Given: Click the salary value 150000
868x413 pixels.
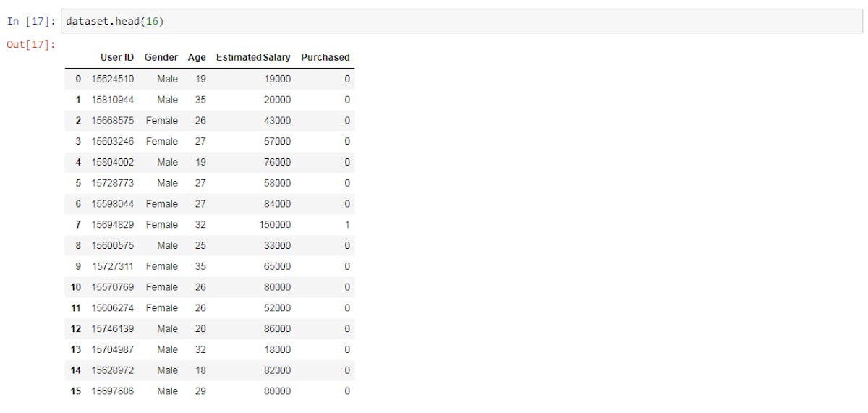Looking at the screenshot, I should pyautogui.click(x=275, y=225).
